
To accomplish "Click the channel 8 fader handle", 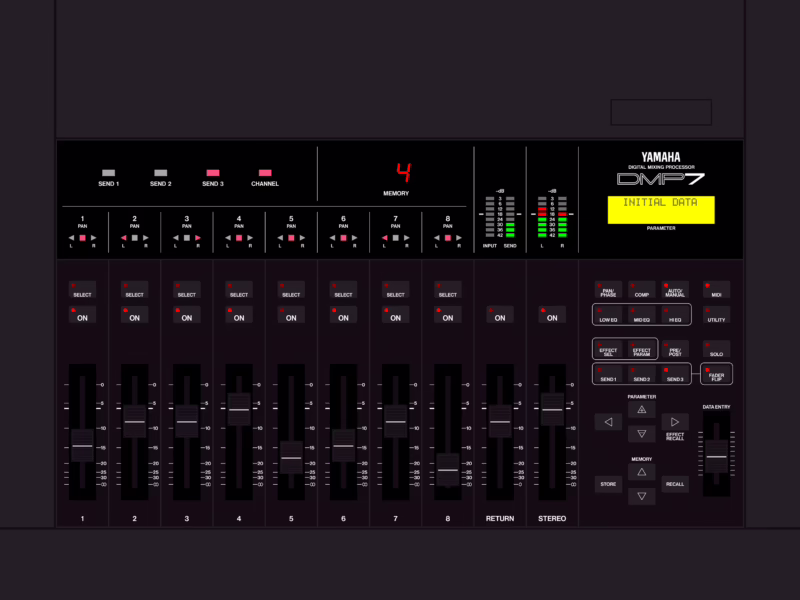I will (x=447, y=470).
